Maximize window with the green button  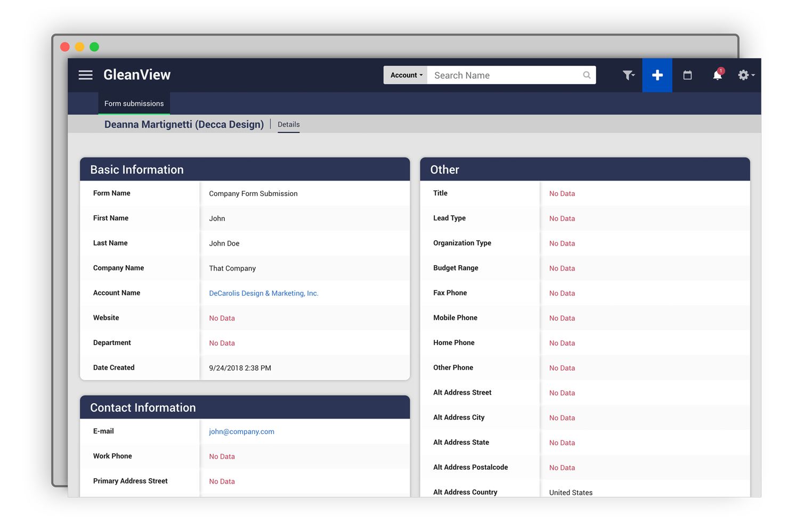point(94,47)
